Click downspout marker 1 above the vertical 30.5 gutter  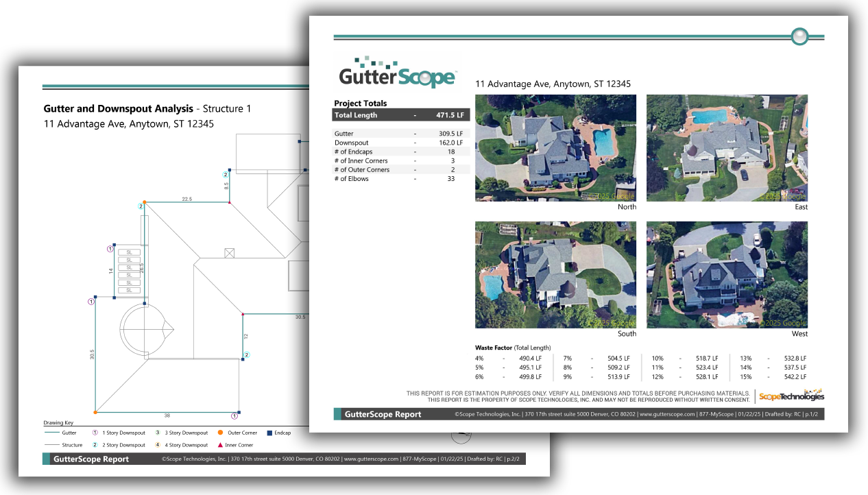pyautogui.click(x=91, y=301)
